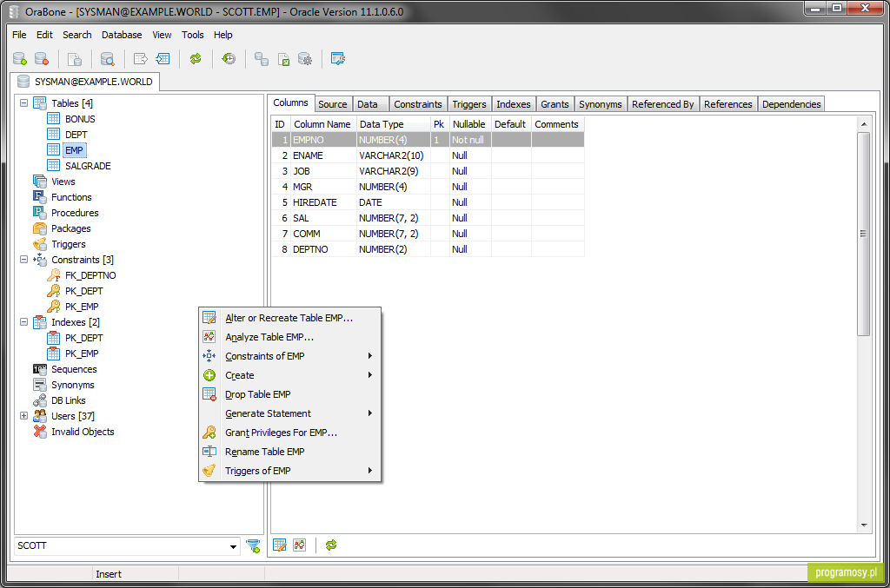Click the add filter funnel icon
This screenshot has width=890, height=588.
click(x=253, y=545)
